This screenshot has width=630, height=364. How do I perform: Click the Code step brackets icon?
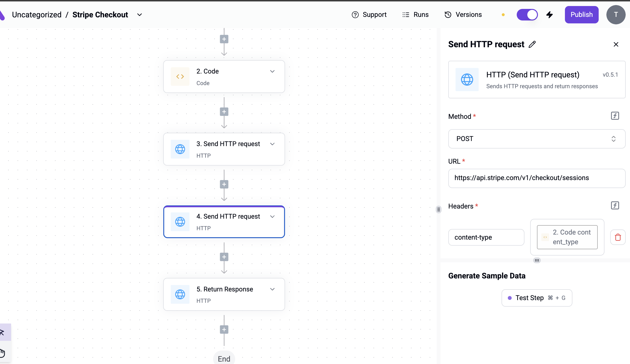click(180, 76)
